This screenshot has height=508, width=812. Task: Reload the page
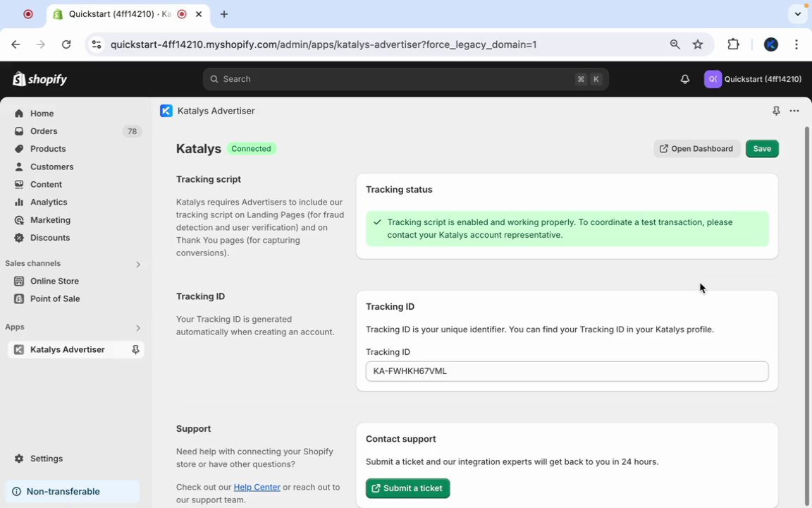click(66, 44)
